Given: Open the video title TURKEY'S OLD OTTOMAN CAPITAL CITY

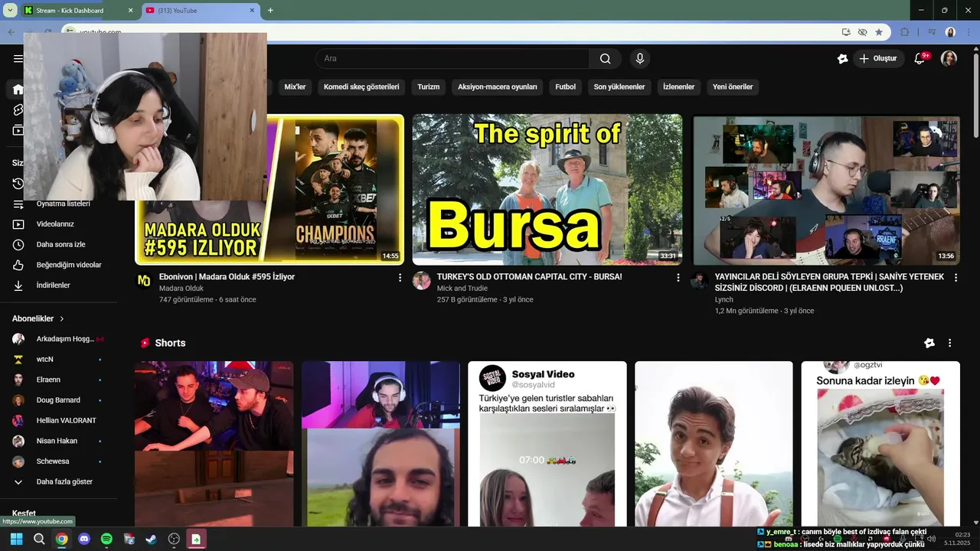Looking at the screenshot, I should pyautogui.click(x=529, y=277).
